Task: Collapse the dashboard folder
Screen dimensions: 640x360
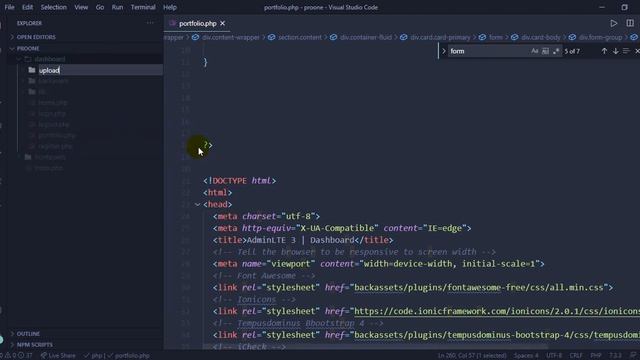Action: click(49, 59)
